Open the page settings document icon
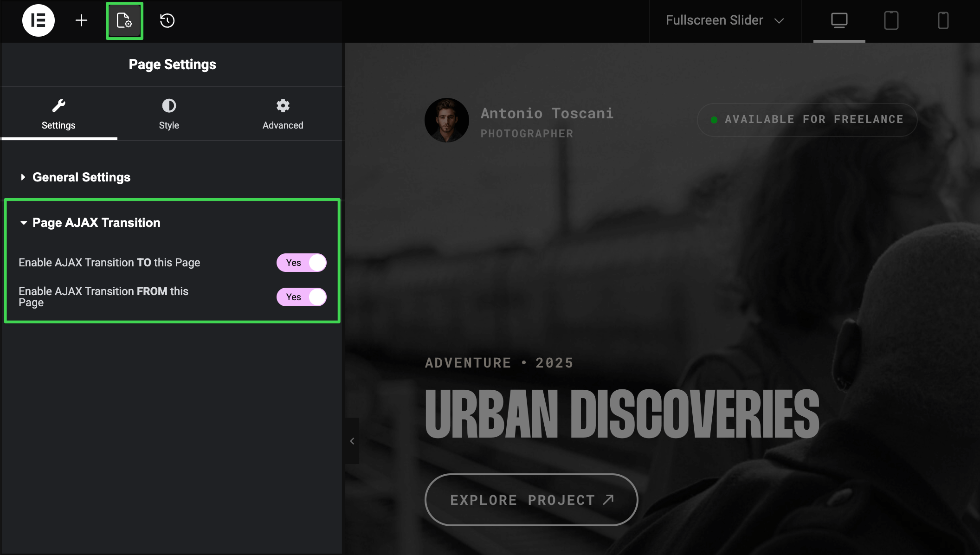 pos(124,21)
